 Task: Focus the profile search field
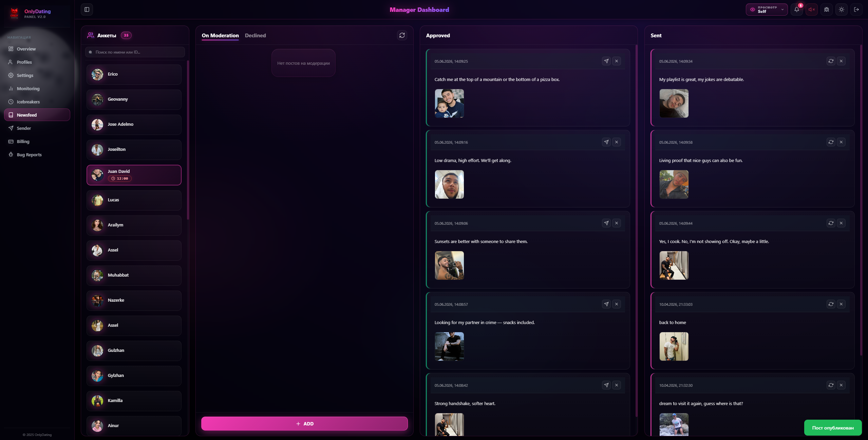click(135, 52)
